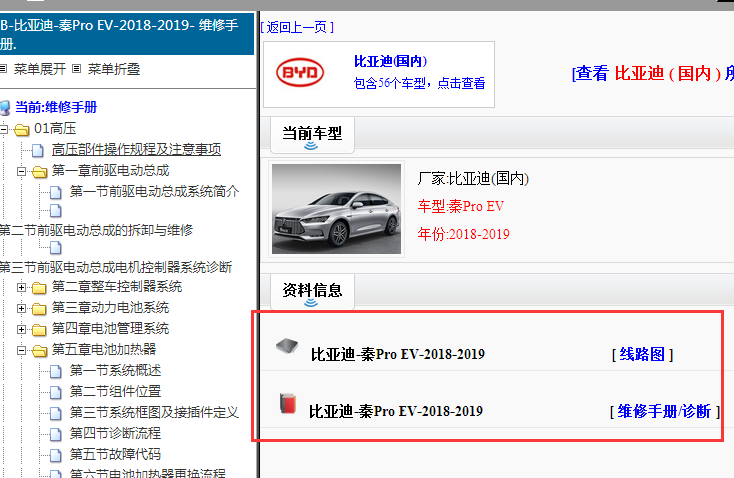Click the document icon beside 第四节诊断流程
734x478 pixels.
[56, 434]
